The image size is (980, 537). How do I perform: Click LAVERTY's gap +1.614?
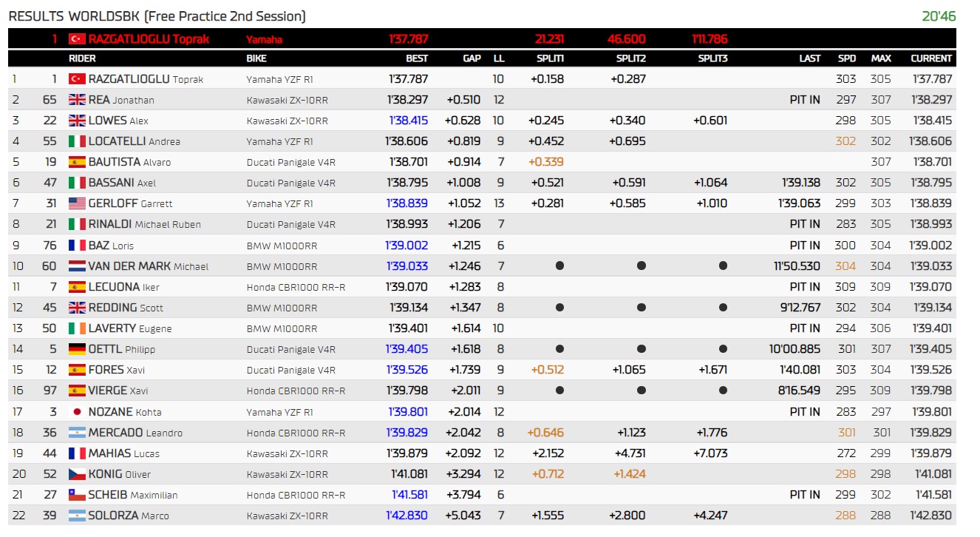click(x=466, y=328)
